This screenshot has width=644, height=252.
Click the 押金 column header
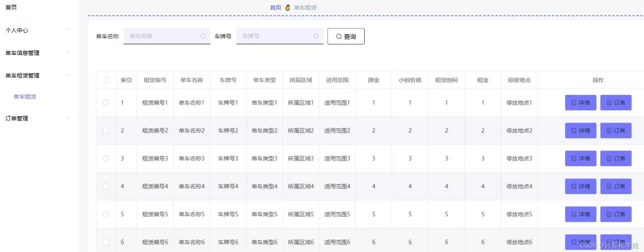373,80
